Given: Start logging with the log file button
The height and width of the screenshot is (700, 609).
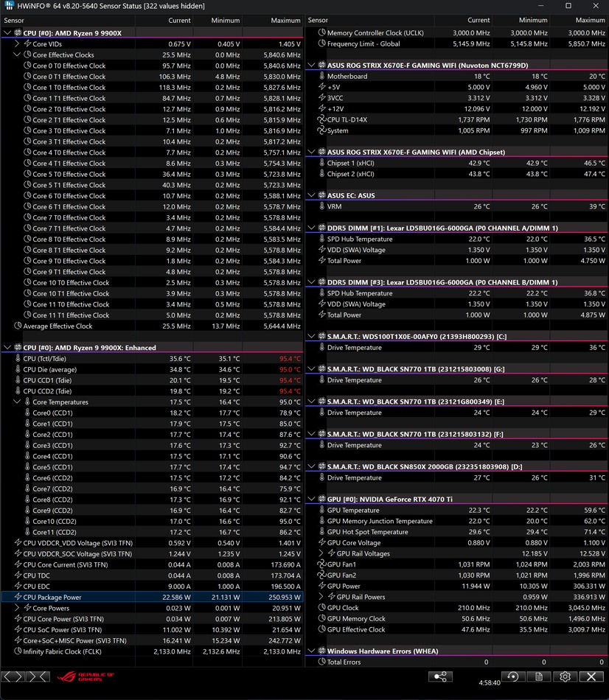Looking at the screenshot, I should [539, 676].
